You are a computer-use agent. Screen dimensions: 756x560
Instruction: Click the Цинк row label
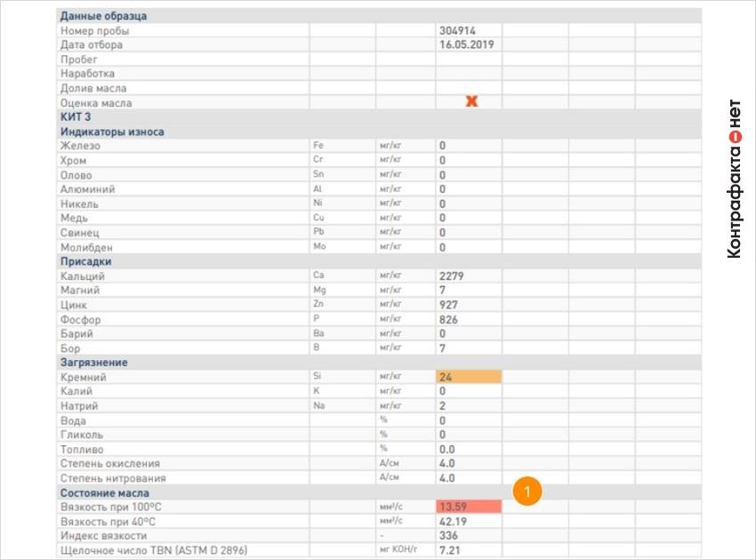click(73, 305)
